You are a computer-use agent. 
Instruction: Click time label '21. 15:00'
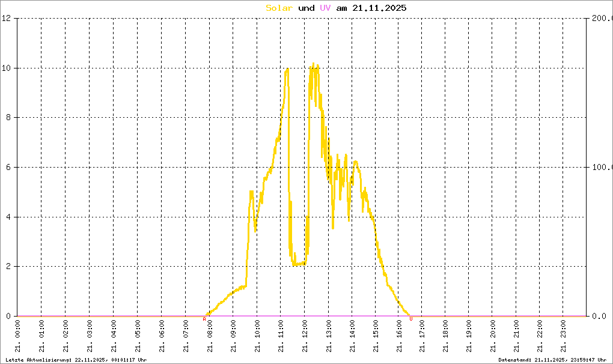point(375,336)
